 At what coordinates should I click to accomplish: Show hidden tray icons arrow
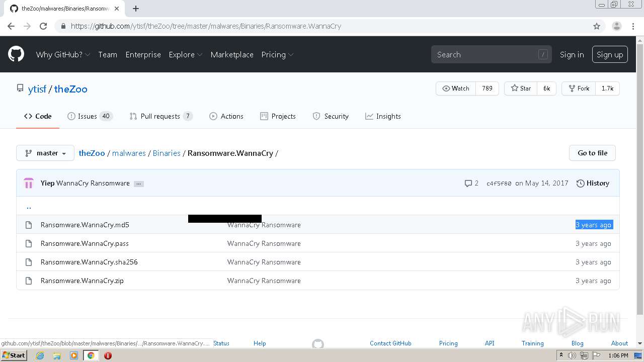tap(561, 355)
